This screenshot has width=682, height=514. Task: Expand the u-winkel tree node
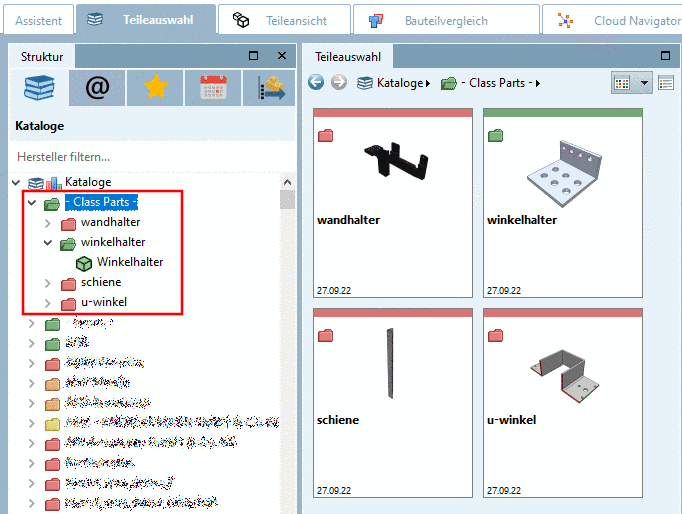pyautogui.click(x=48, y=303)
